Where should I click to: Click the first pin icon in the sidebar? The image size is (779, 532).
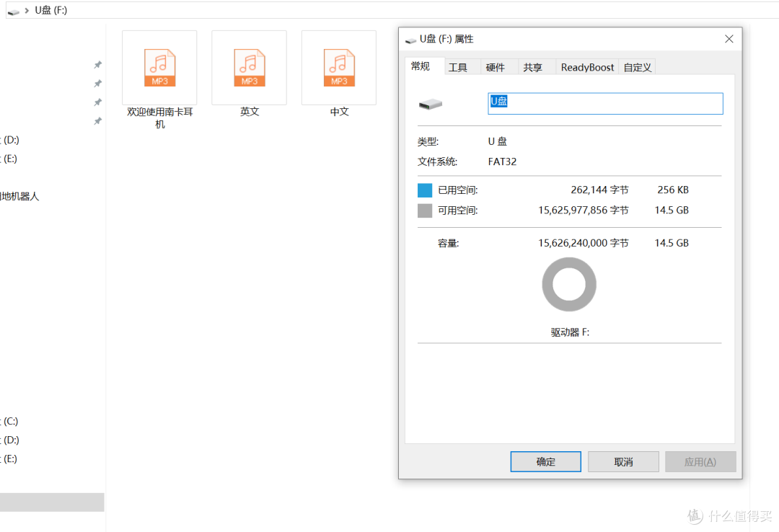[x=98, y=65]
